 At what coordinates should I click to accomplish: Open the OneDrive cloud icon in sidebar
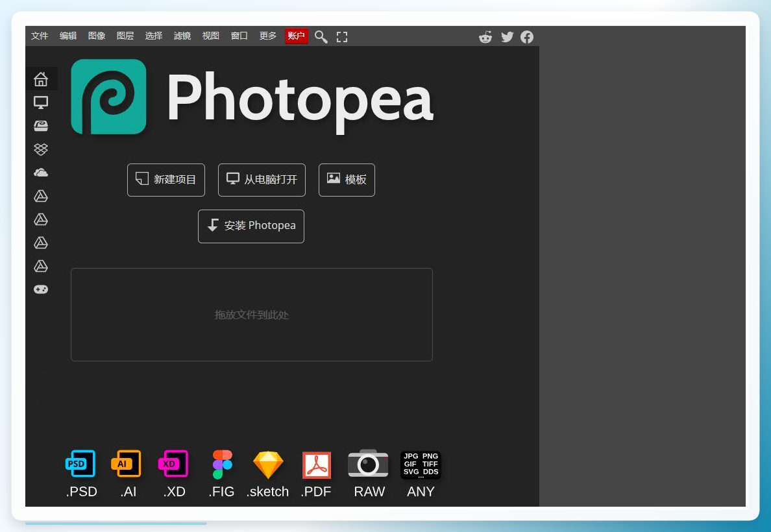(41, 173)
